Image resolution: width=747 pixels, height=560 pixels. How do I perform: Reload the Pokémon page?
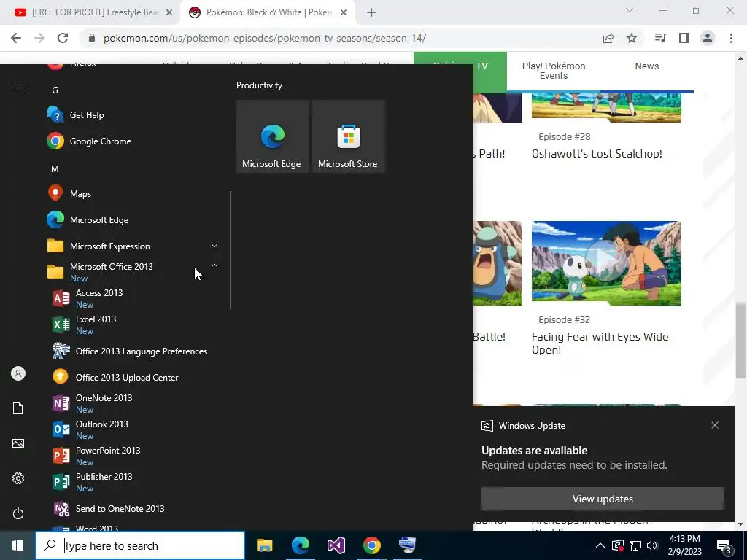[x=63, y=38]
